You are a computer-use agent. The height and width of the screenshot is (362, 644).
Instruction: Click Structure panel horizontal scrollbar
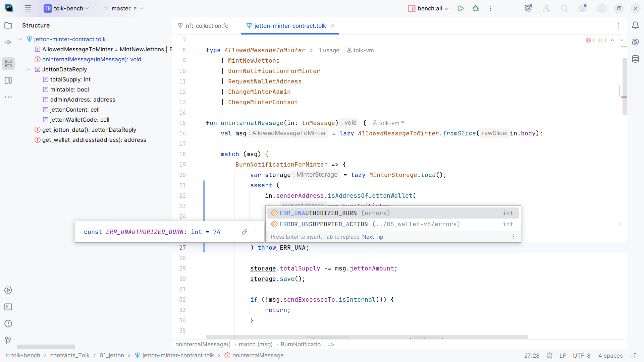[x=46, y=347]
